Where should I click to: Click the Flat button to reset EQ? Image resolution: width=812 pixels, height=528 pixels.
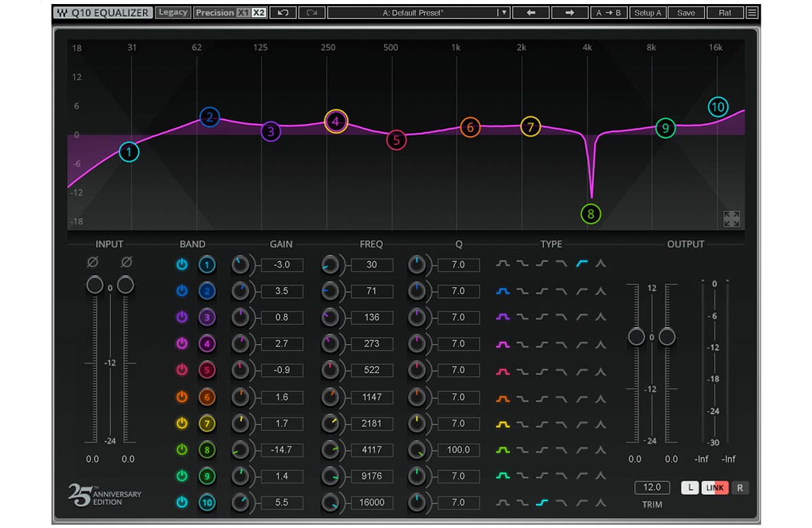[x=725, y=12]
